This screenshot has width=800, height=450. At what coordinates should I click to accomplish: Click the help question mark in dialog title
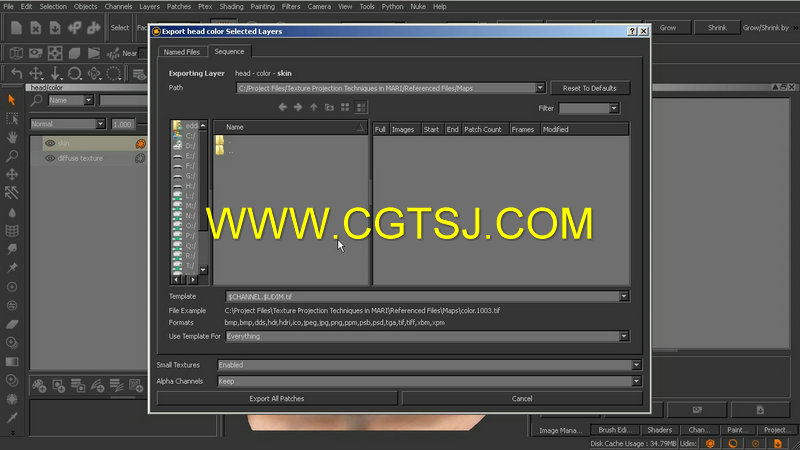point(633,31)
